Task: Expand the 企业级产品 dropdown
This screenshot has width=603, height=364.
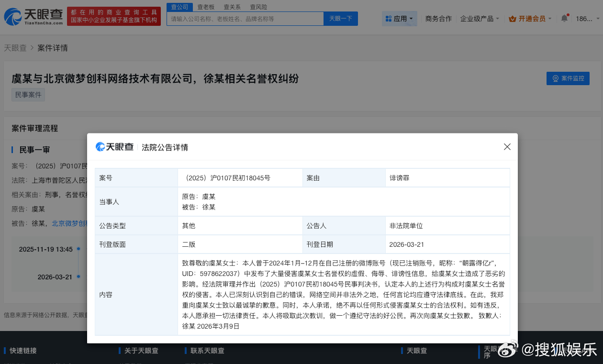Action: [x=480, y=19]
